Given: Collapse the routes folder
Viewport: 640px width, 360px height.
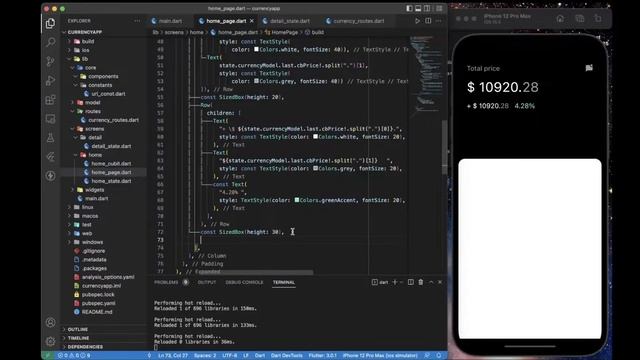Looking at the screenshot, I should (x=93, y=111).
